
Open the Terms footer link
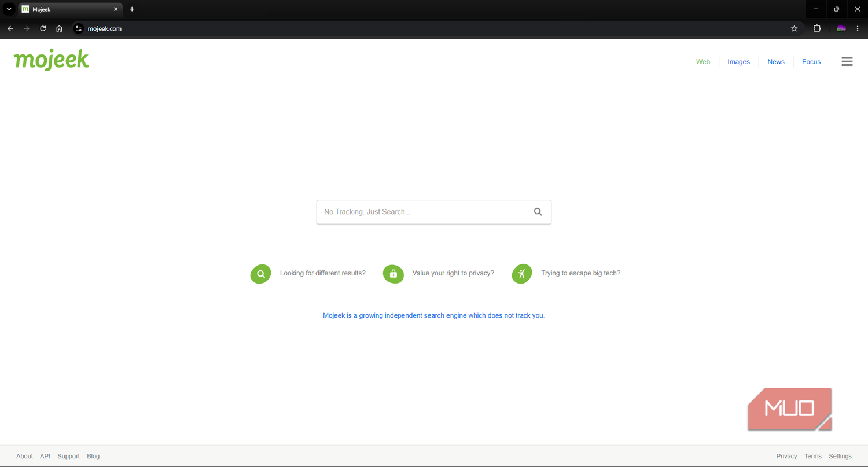(813, 456)
